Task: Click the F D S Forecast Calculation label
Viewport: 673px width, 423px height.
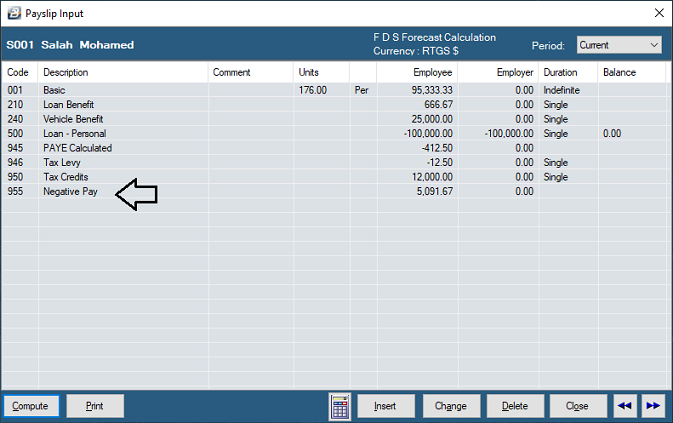Action: click(x=434, y=38)
